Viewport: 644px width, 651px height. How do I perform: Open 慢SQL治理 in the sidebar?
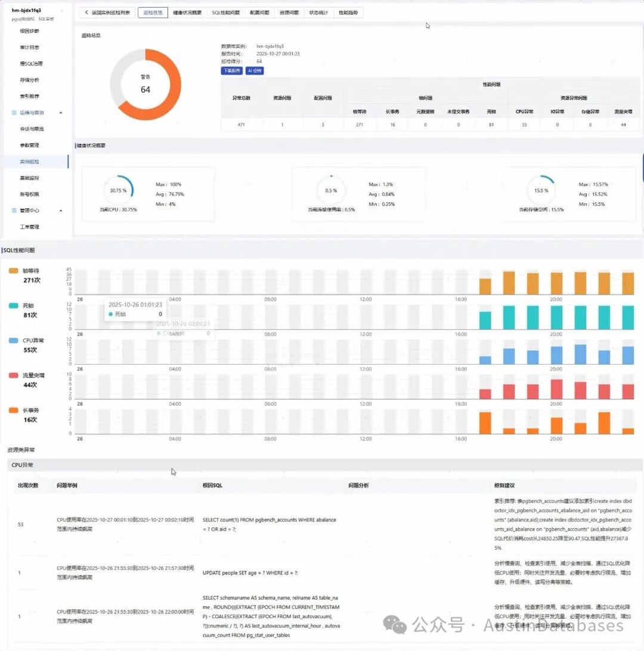pyautogui.click(x=31, y=63)
